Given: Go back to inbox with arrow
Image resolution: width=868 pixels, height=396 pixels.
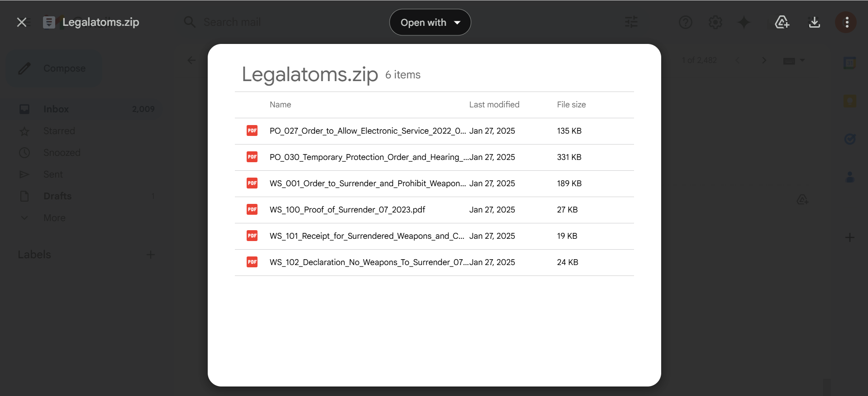Looking at the screenshot, I should pyautogui.click(x=191, y=60).
